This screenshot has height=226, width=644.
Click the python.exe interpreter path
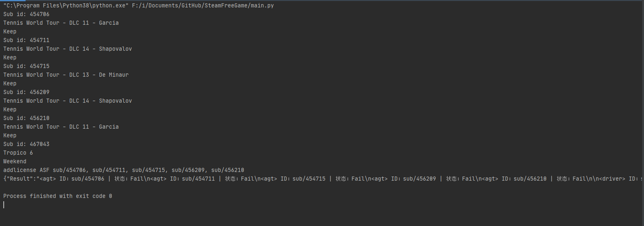64,5
